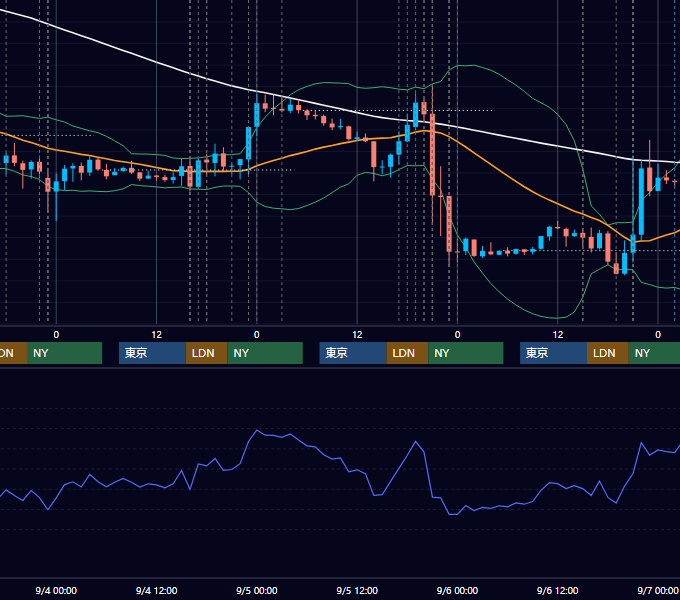Click the 9/6 12:00 date label
The height and width of the screenshot is (600, 680).
click(557, 590)
